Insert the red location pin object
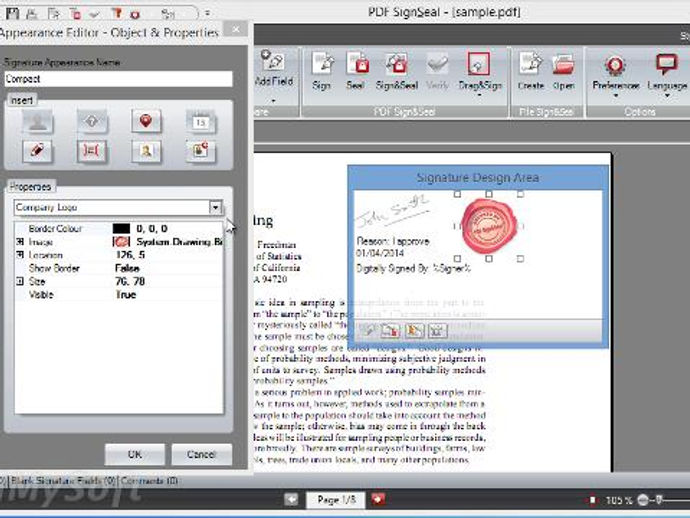 pos(146,121)
